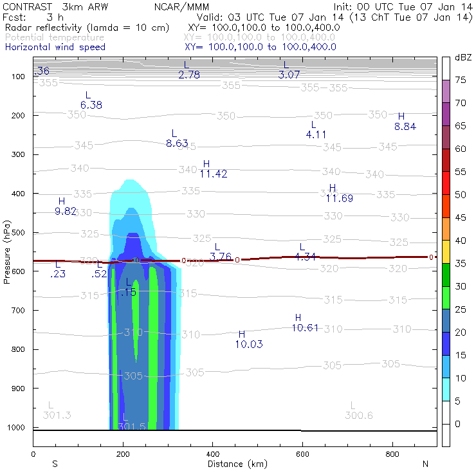Click the 70-75 dBZ light purple color swatch
This screenshot has width=476, height=476.
446,91
